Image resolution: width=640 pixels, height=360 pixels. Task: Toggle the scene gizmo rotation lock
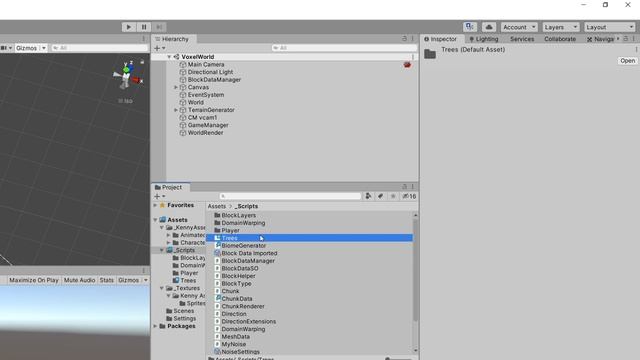click(x=142, y=62)
